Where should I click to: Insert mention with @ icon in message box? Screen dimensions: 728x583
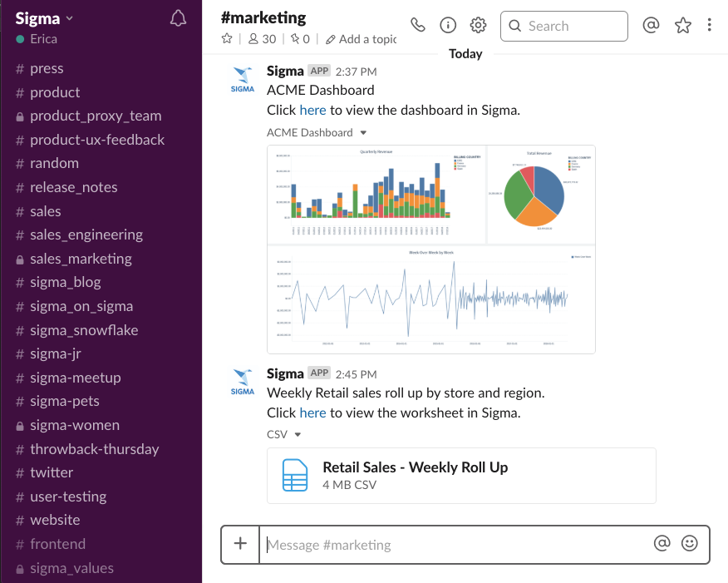point(662,543)
